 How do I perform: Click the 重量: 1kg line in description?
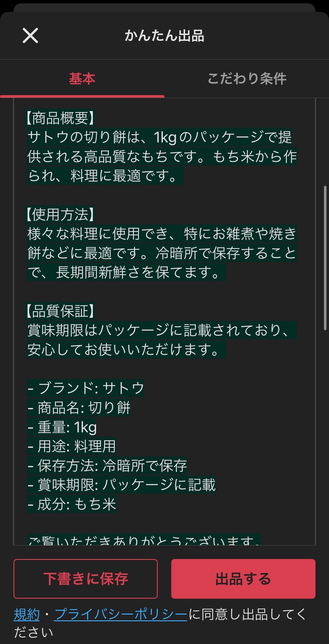click(62, 427)
